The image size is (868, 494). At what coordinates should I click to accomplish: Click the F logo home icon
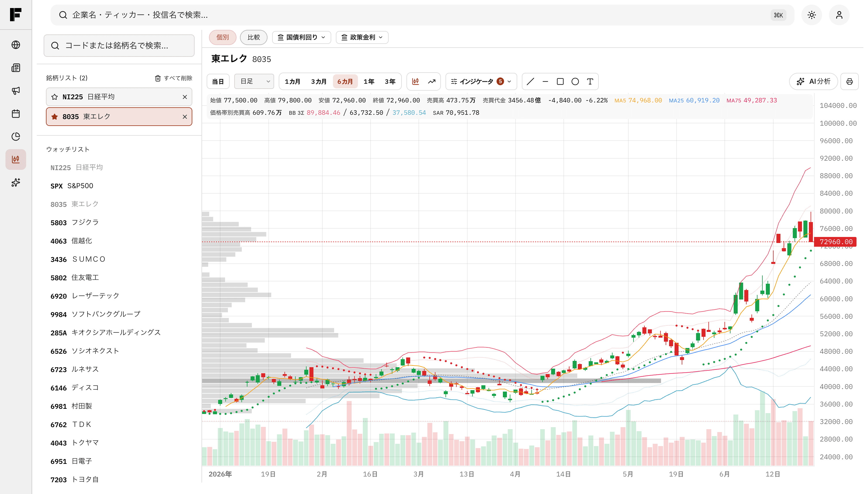(15, 15)
